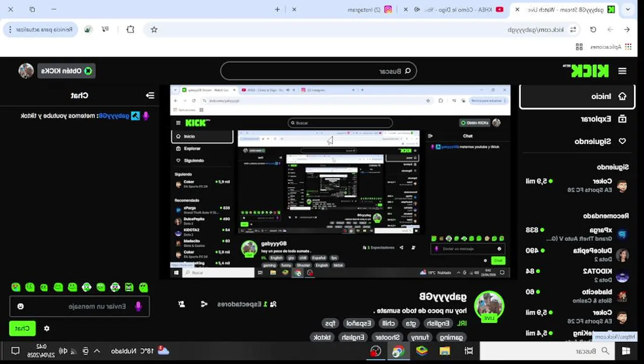Click the Windows taskbar Buscar search box
644x364 pixels.
click(547, 351)
